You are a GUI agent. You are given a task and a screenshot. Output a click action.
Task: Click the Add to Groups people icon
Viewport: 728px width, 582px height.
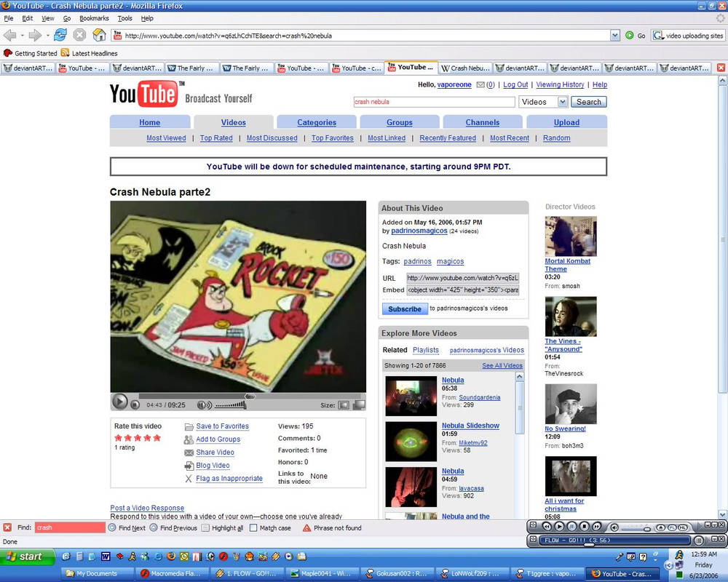189,439
